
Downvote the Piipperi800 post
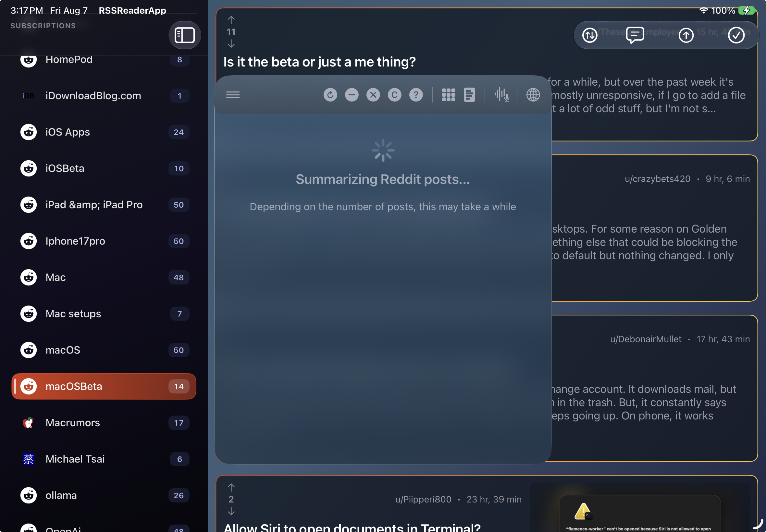click(231, 511)
